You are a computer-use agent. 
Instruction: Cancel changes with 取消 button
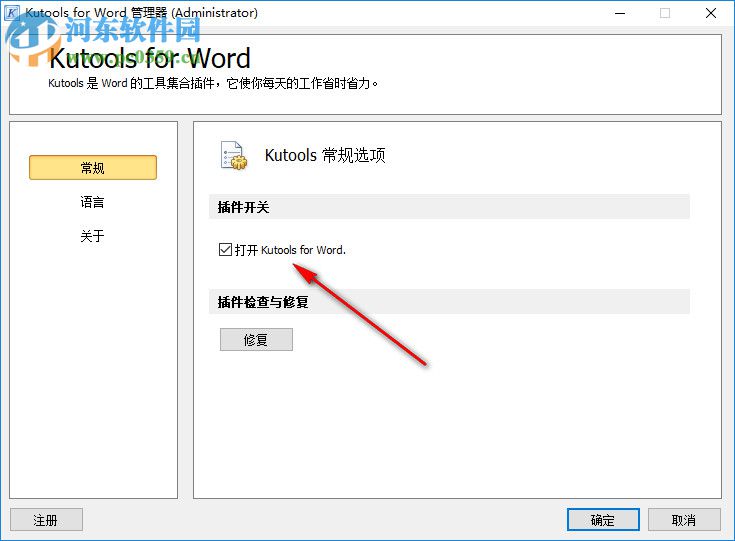click(684, 520)
